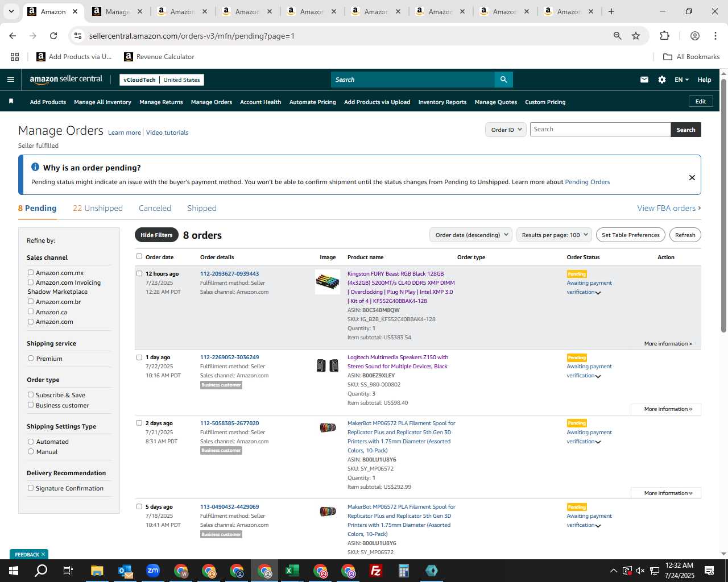The image size is (728, 582).
Task: Open the Chrome profile icon
Action: click(694, 36)
